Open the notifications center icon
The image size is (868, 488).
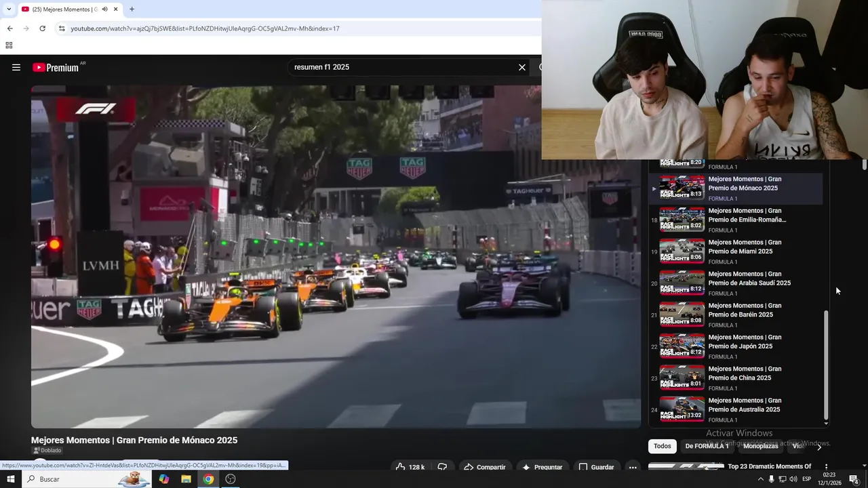tap(854, 479)
